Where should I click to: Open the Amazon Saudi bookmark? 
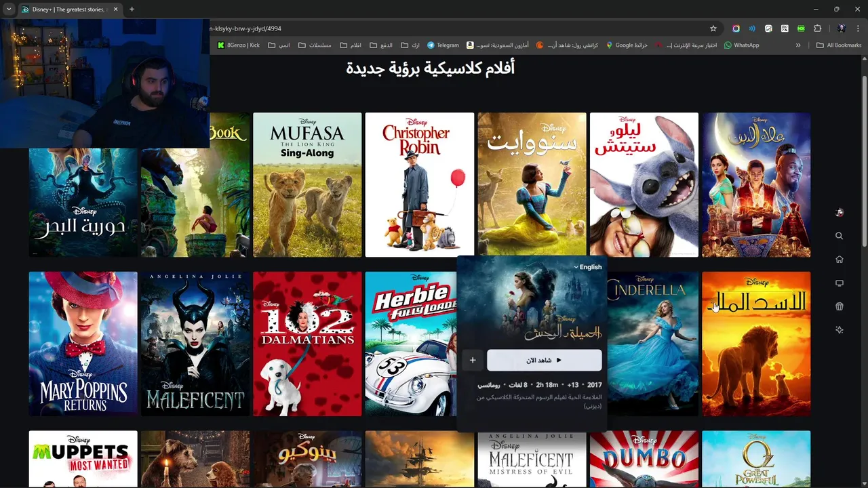(497, 45)
